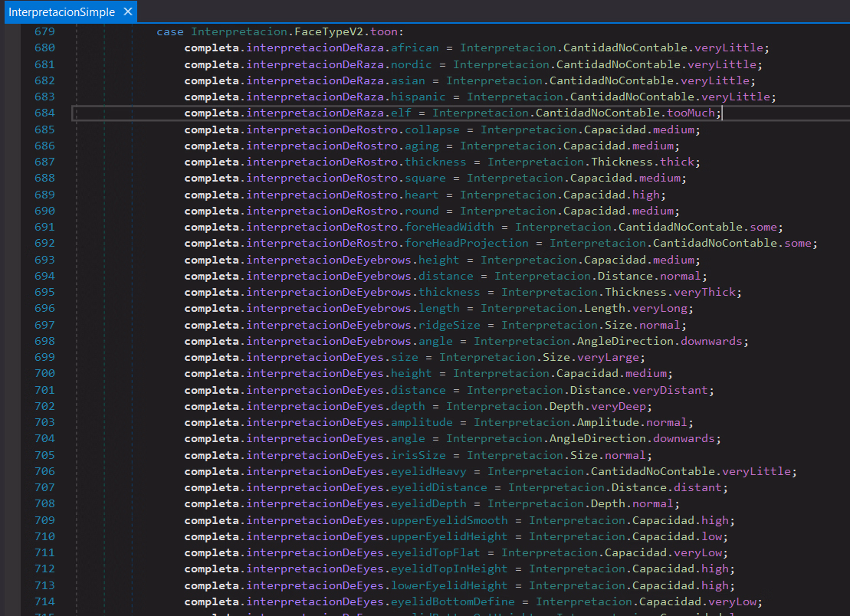Click the 'irisSize' property on line 705

(x=418, y=455)
